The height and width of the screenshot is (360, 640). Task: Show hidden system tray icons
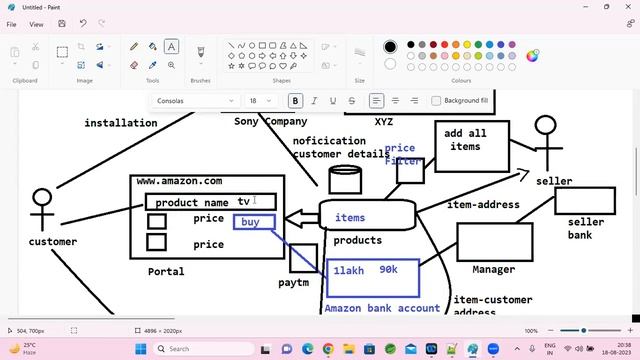click(x=517, y=349)
